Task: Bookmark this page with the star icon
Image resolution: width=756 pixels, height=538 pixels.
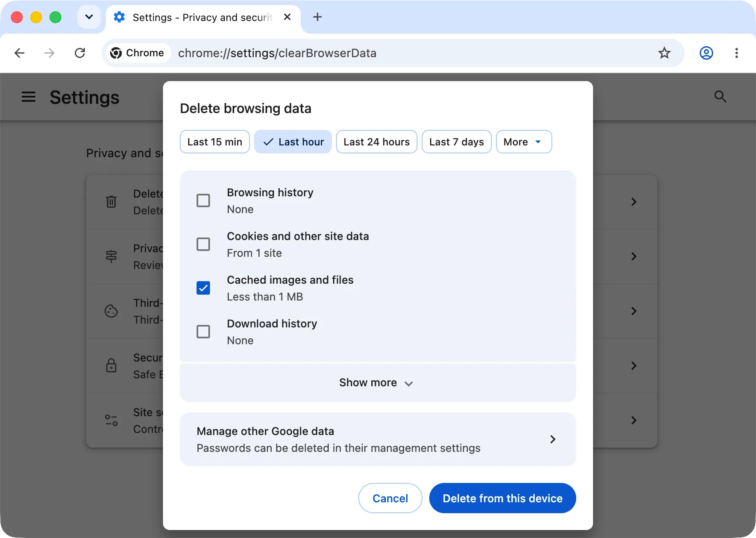Action: pyautogui.click(x=664, y=53)
